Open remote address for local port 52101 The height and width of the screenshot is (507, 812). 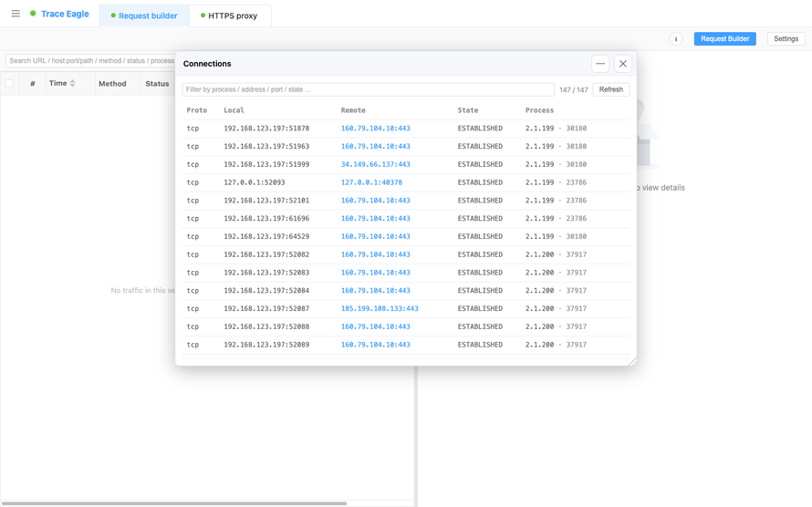click(376, 201)
